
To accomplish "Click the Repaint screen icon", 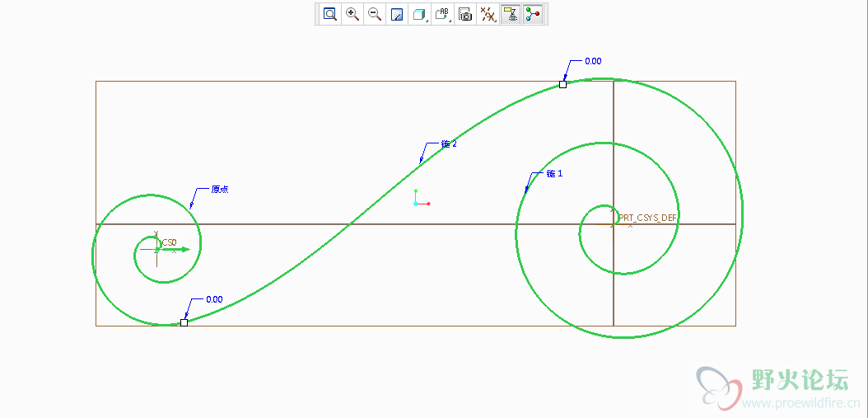I will (x=397, y=14).
